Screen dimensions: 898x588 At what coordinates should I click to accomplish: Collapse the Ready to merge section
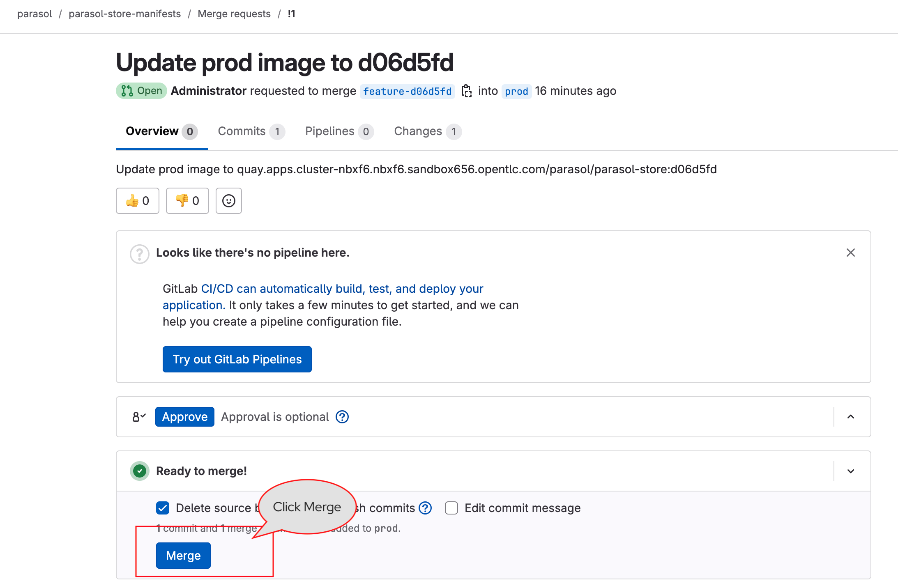tap(851, 471)
